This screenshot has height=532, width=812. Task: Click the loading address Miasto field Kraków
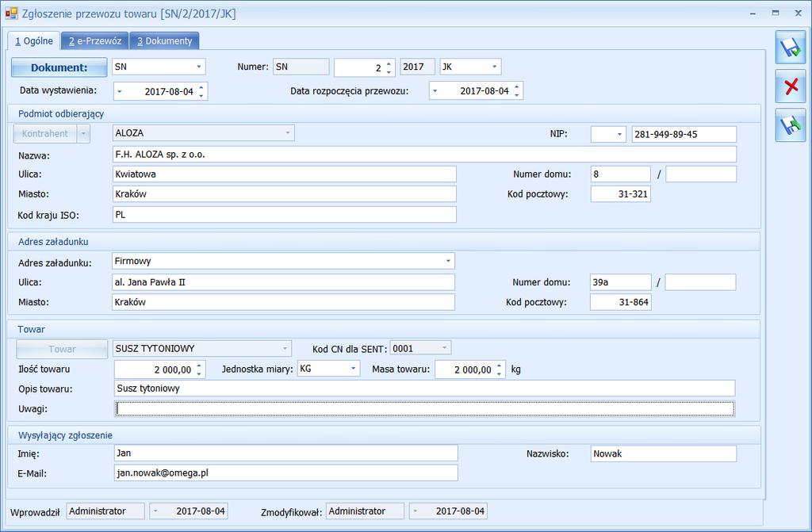pos(283,302)
